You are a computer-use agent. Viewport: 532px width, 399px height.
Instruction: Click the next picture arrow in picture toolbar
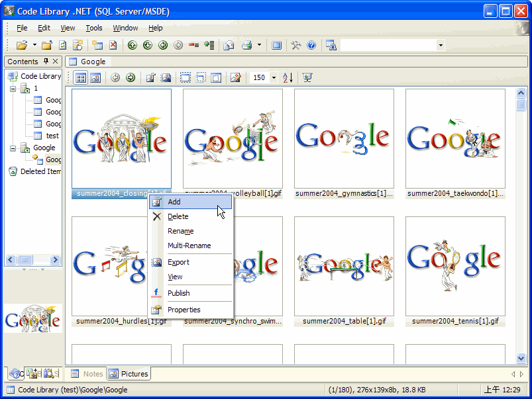[x=131, y=77]
